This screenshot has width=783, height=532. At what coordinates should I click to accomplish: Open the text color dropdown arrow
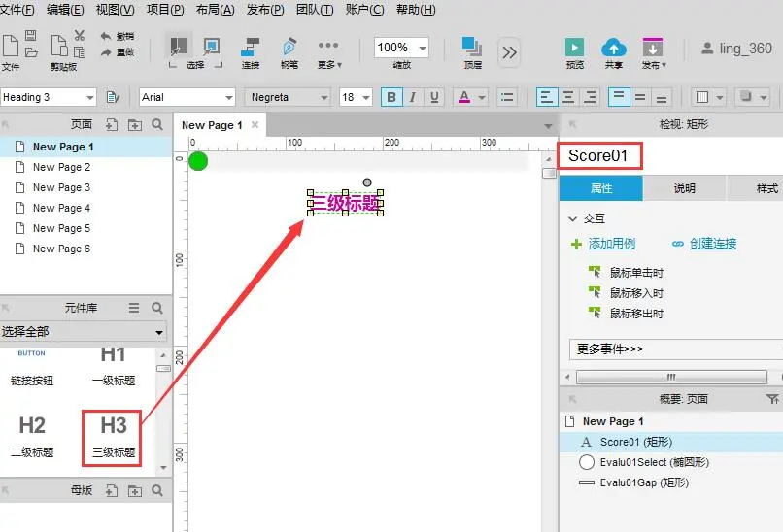(x=482, y=97)
